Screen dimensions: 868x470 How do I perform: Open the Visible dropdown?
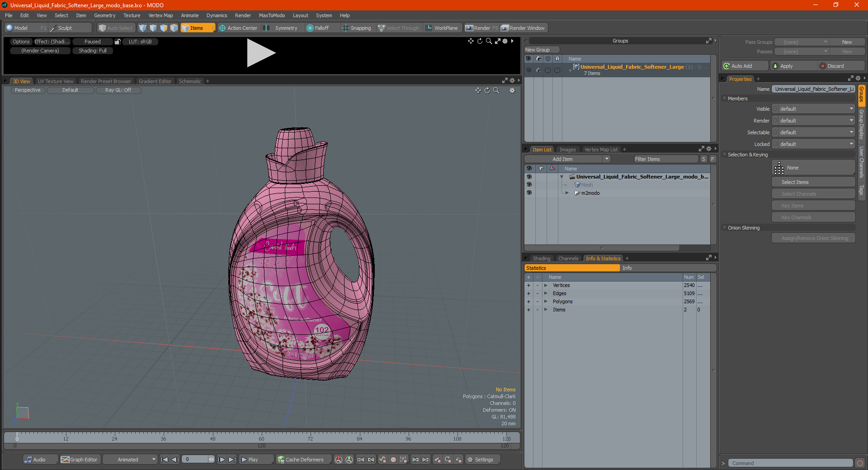coord(813,109)
